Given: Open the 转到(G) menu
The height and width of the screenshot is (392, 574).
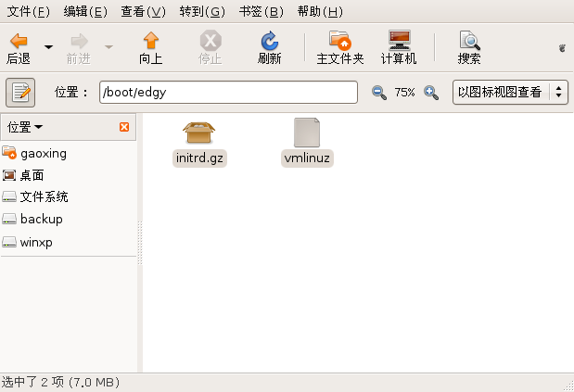Looking at the screenshot, I should [x=202, y=12].
